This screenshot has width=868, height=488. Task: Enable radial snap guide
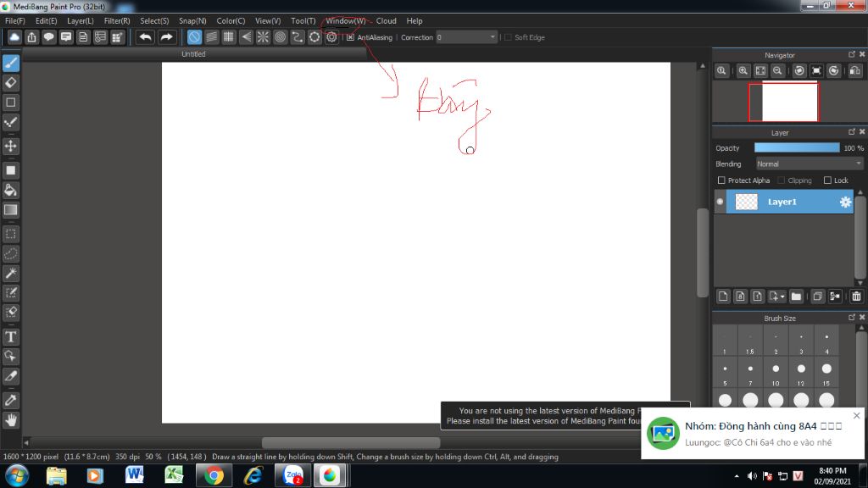263,37
